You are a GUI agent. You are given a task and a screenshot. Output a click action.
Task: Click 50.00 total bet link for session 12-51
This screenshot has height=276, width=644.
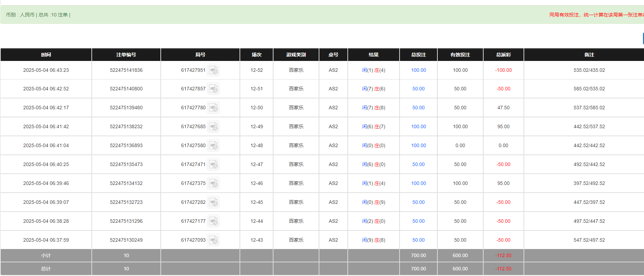[x=418, y=89]
